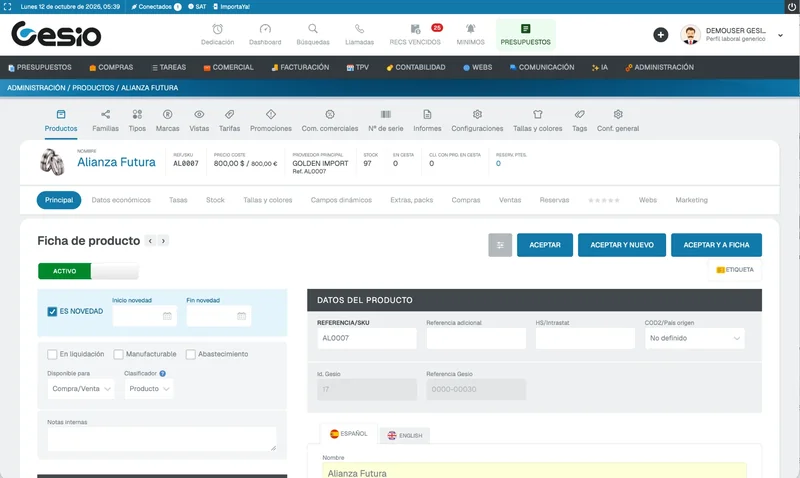Screen dimensions: 800x478
Task: Toggle the ACTIVO status switch
Action: (x=88, y=271)
